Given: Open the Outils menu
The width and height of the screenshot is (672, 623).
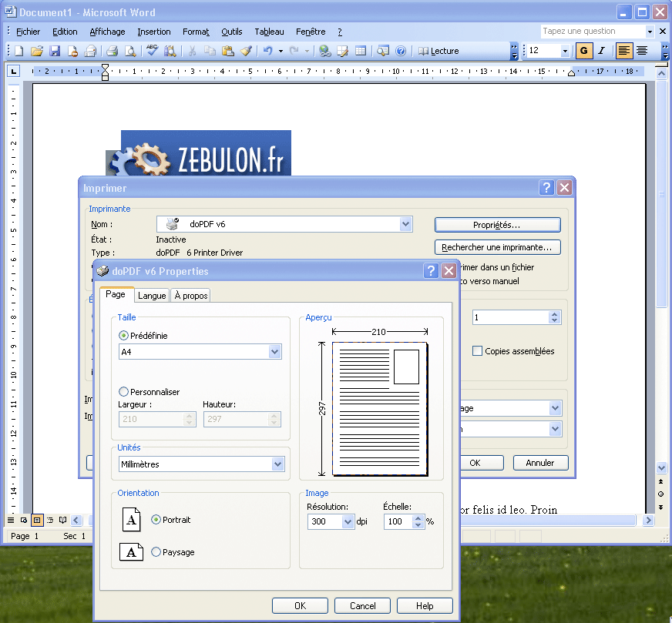Looking at the screenshot, I should click(232, 32).
